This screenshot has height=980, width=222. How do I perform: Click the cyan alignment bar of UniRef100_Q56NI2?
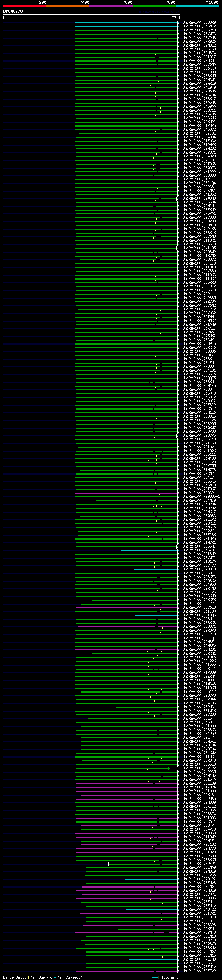click(127, 26)
